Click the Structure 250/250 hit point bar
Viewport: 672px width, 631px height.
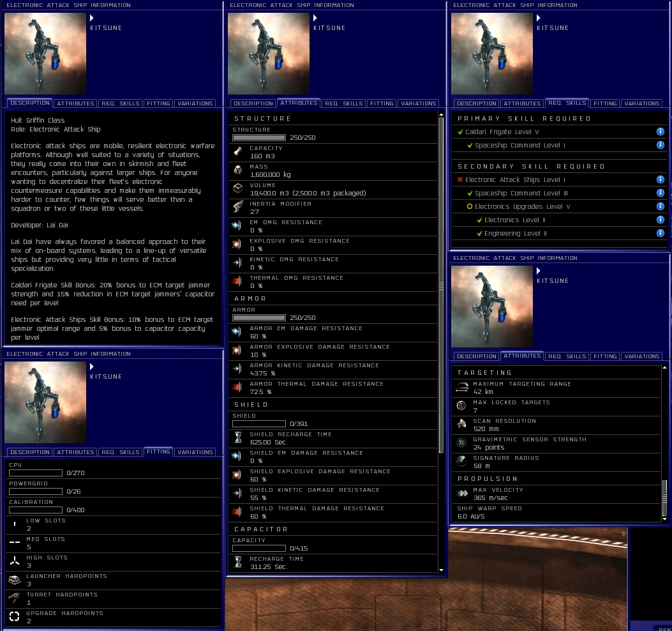[259, 138]
